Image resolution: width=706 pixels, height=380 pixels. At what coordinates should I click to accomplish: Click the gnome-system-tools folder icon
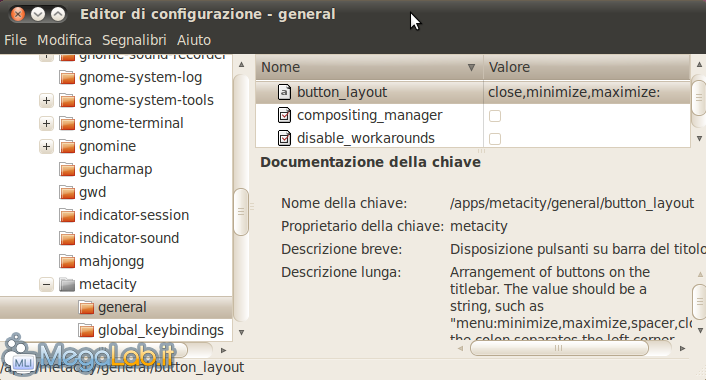[67, 100]
